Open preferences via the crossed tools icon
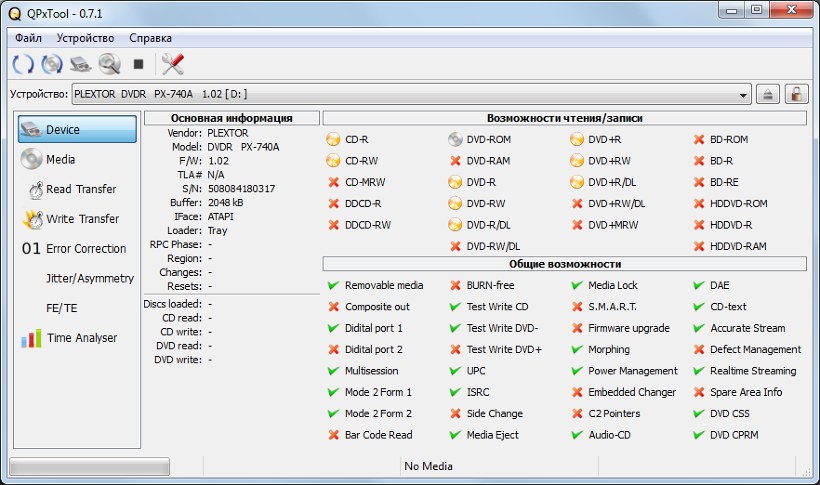This screenshot has height=485, width=820. [172, 64]
